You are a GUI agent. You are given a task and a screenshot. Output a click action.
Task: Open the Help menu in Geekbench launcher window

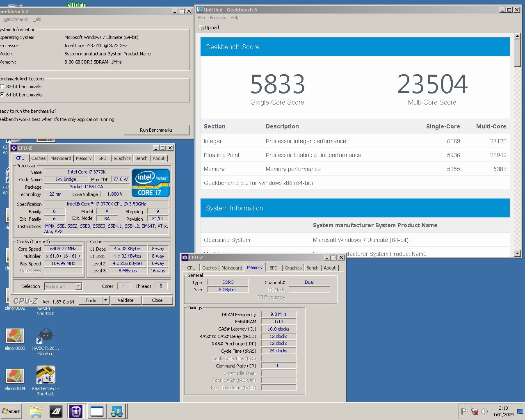coord(37,19)
